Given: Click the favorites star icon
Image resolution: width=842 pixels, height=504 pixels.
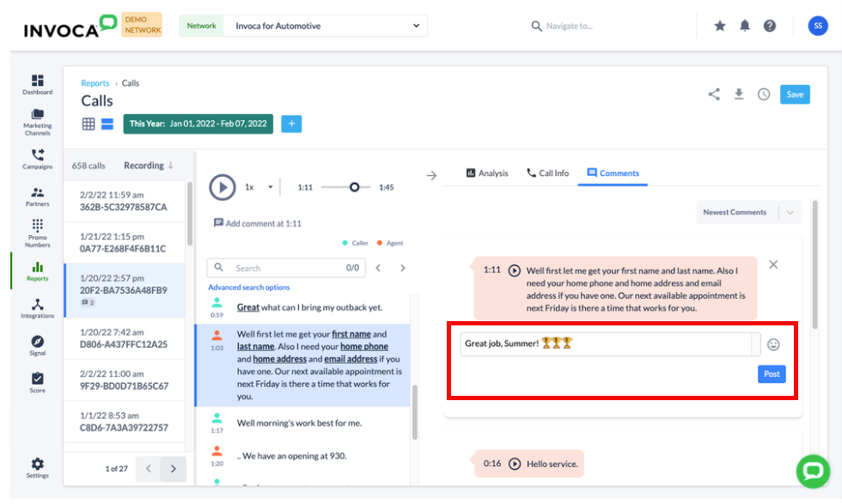Looking at the screenshot, I should (720, 26).
